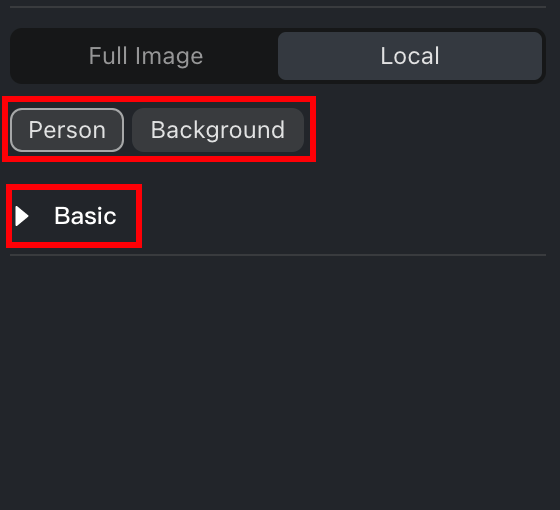The height and width of the screenshot is (510, 560).
Task: Activate Local adjustment mode
Action: pos(410,56)
